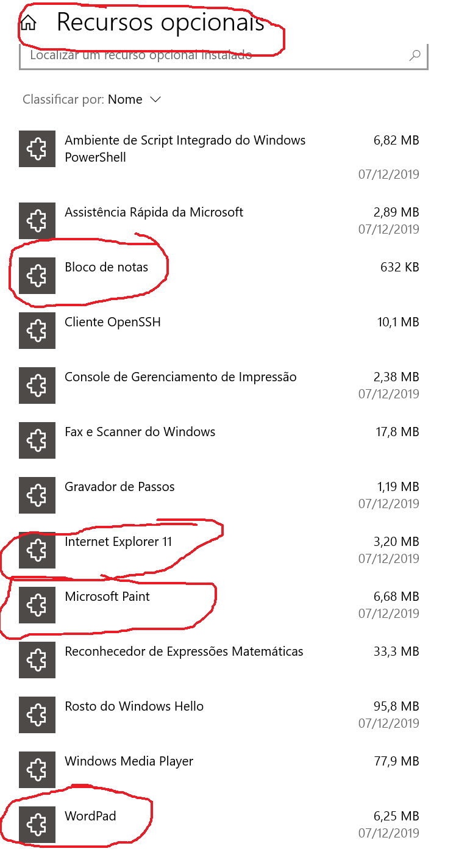
Task: Select Reconhecedor de Expressões Matemáticas item
Action: coord(183,651)
